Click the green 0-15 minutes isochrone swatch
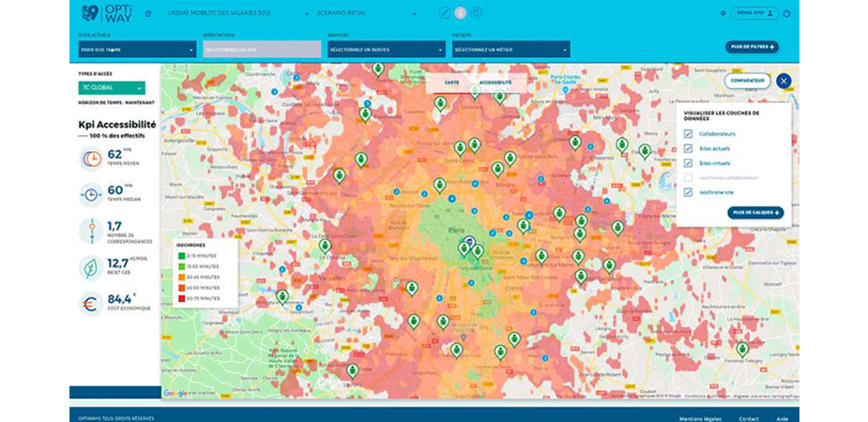This screenshot has height=422, width=868. (182, 255)
